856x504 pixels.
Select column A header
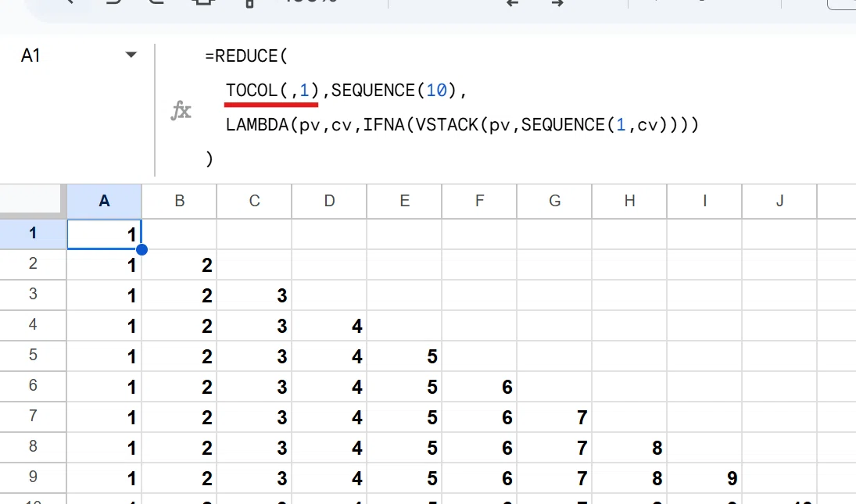(104, 202)
